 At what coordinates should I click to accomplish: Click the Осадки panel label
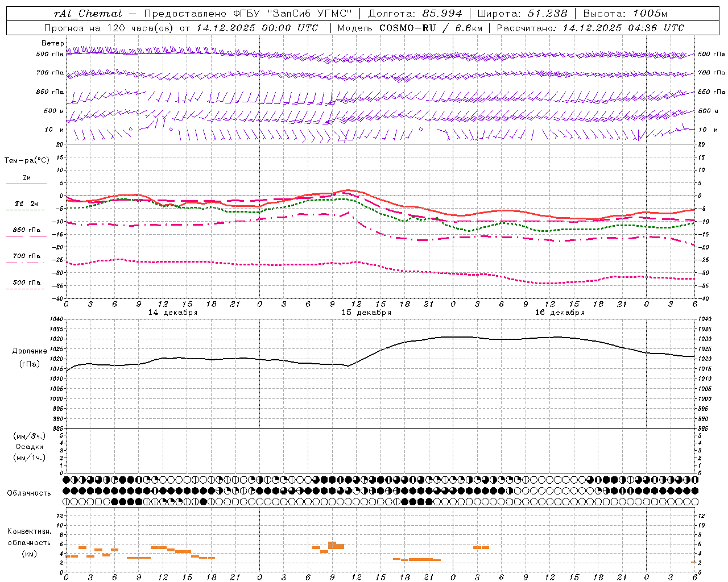coord(30,447)
